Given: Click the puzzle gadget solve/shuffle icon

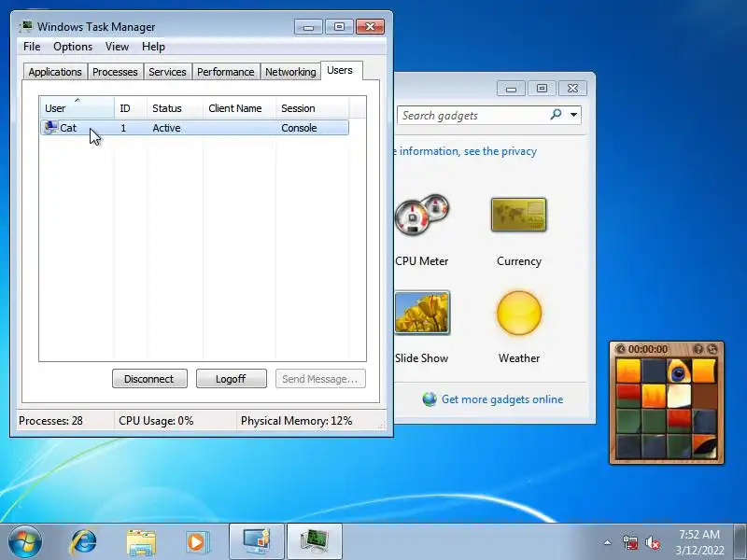Looking at the screenshot, I should click(x=712, y=349).
